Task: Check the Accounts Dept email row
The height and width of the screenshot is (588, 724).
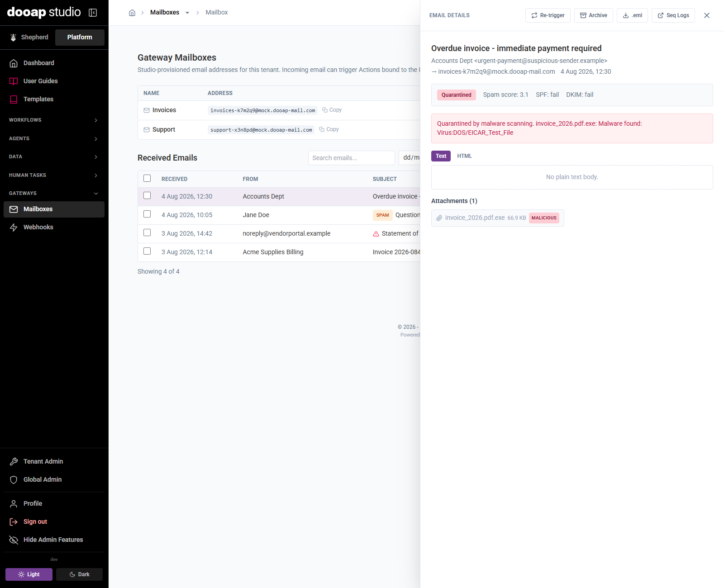Action: tap(147, 195)
